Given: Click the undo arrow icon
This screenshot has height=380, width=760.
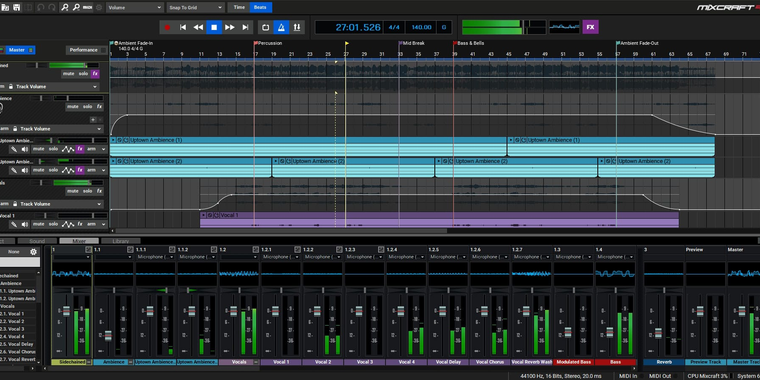Looking at the screenshot, I should point(40,7).
